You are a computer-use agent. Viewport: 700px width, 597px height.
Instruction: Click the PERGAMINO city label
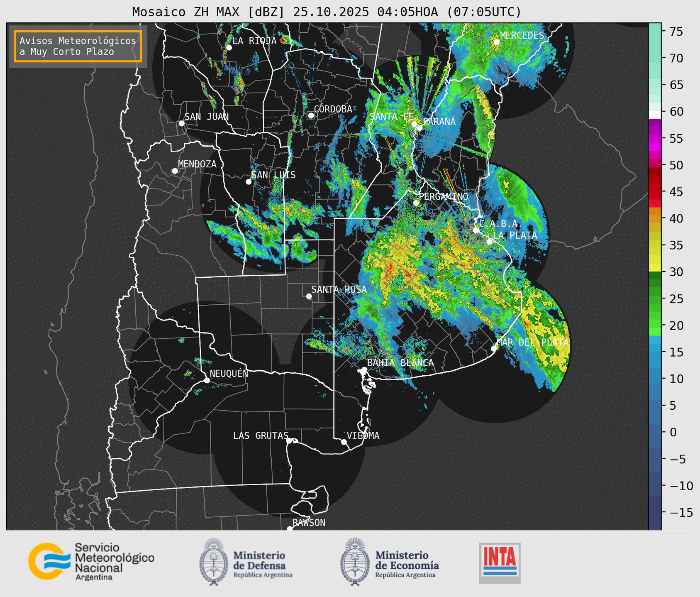point(443,196)
